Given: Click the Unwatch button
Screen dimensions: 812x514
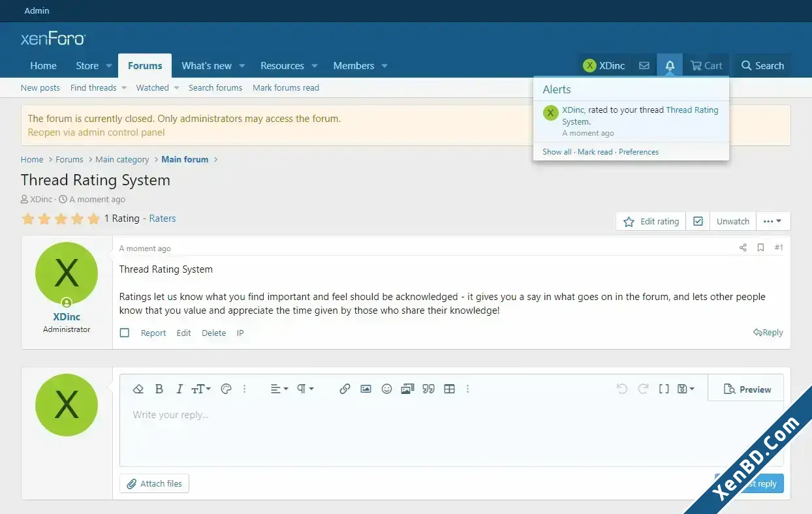Looking at the screenshot, I should pyautogui.click(x=733, y=222).
